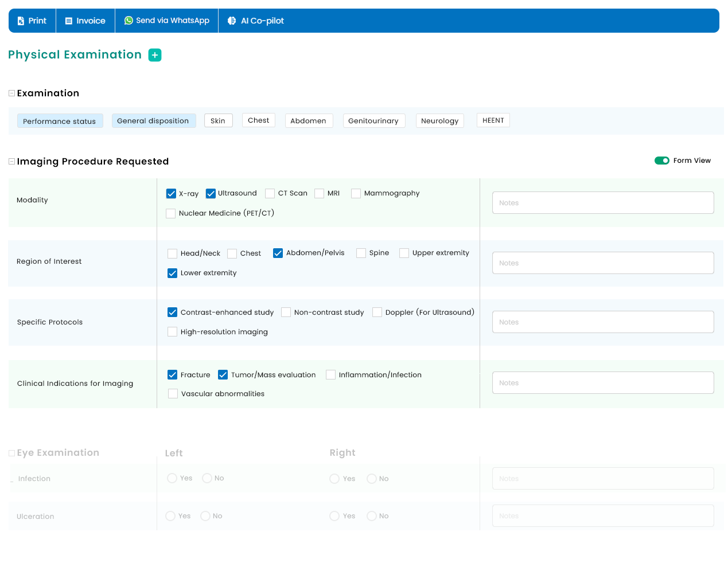Select Yes for left eye Ulceration
Viewport: 728px width, 567px height.
click(170, 516)
